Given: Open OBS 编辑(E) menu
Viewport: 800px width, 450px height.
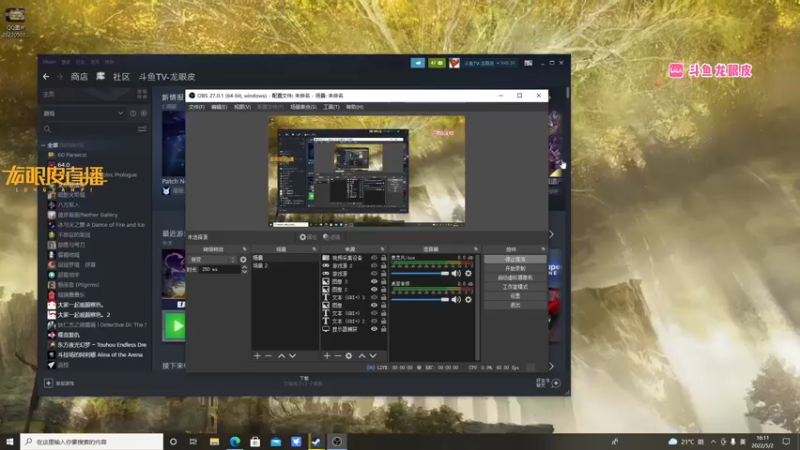Looking at the screenshot, I should click(x=219, y=107).
